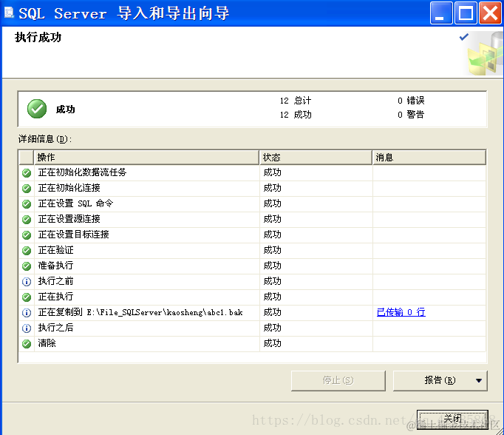Minimize the wizard window
The height and width of the screenshot is (435, 504).
coord(441,13)
